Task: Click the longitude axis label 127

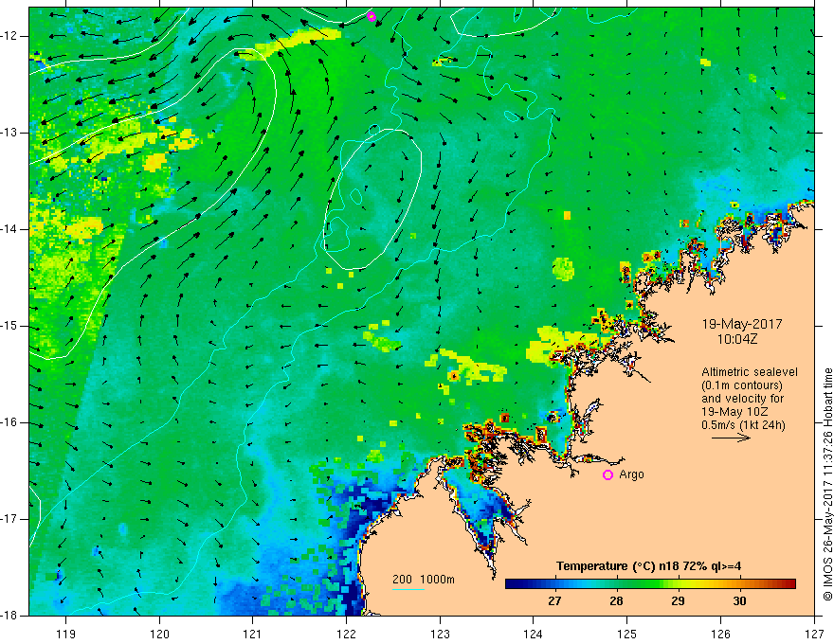Action: pos(814,634)
